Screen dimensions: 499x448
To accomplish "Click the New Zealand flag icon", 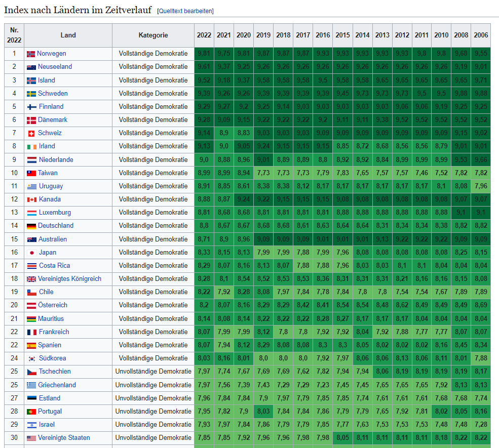I will pyautogui.click(x=31, y=67).
